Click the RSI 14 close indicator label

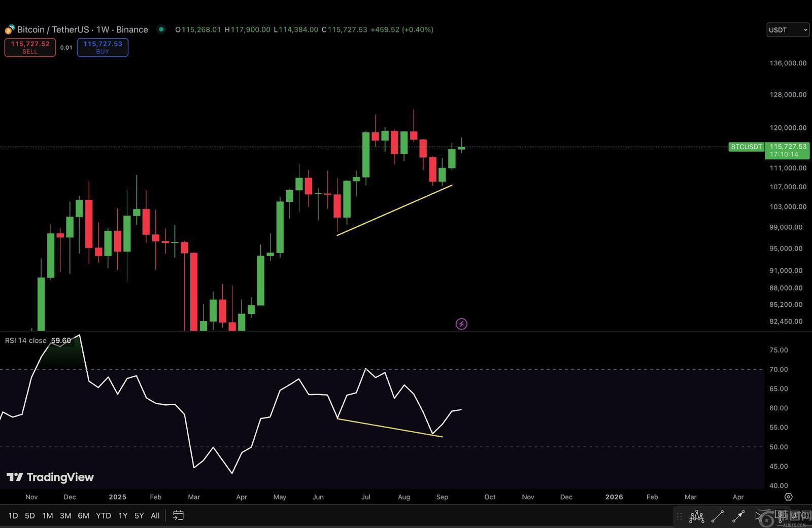point(26,340)
